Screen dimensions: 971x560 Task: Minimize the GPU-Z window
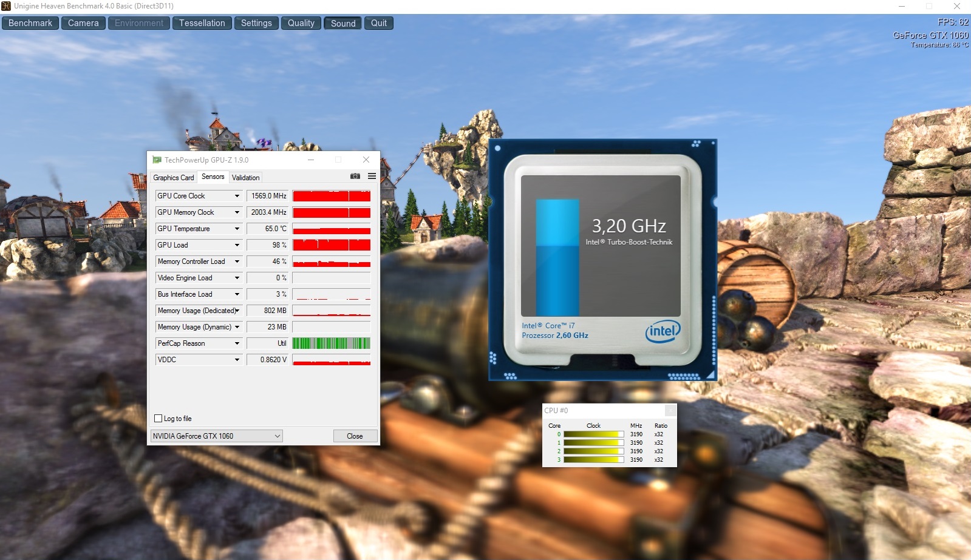coord(311,160)
